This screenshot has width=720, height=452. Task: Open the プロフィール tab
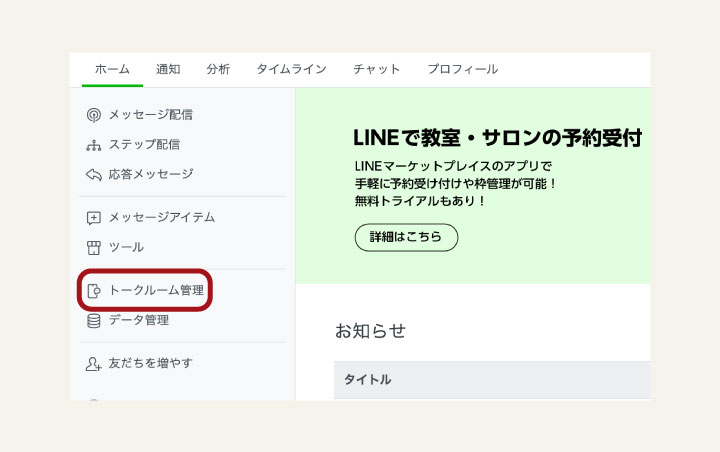click(463, 69)
